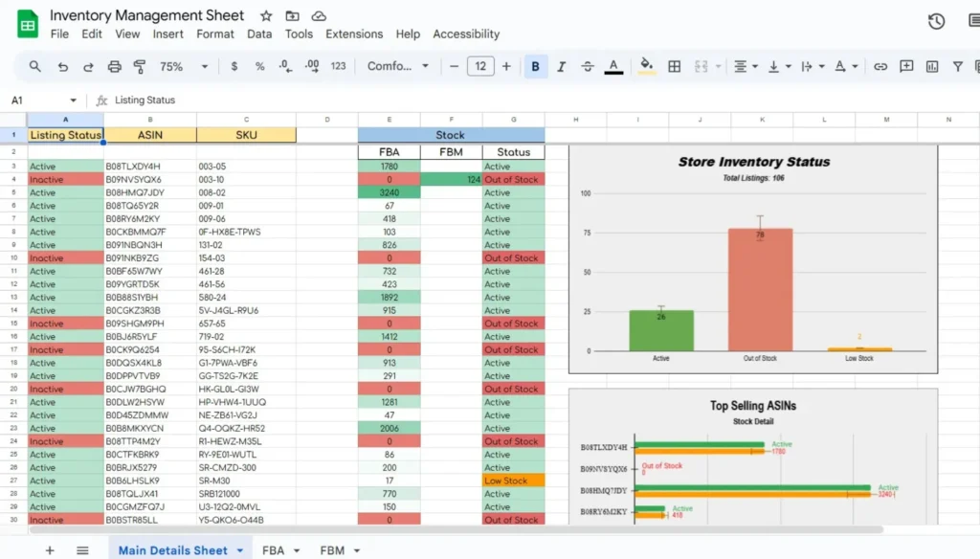Screen dimensions: 980x559
Task: Click the print icon in toolbar
Action: [x=115, y=67]
